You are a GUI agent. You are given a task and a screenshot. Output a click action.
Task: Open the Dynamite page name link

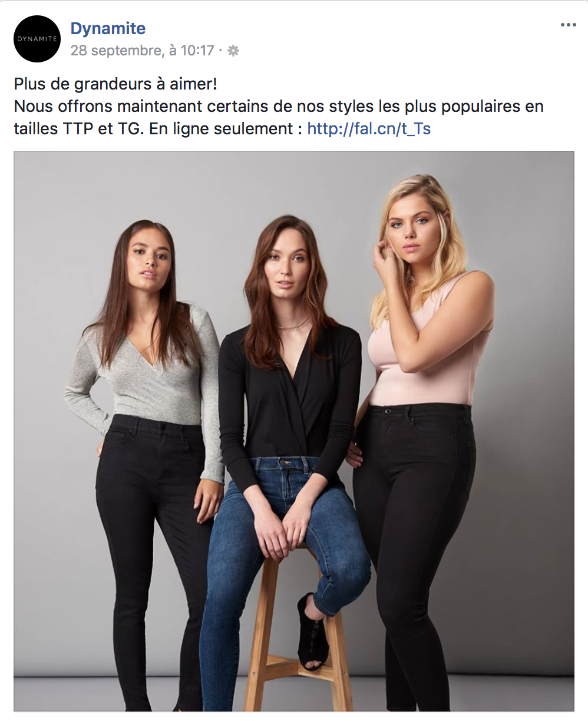pos(108,28)
